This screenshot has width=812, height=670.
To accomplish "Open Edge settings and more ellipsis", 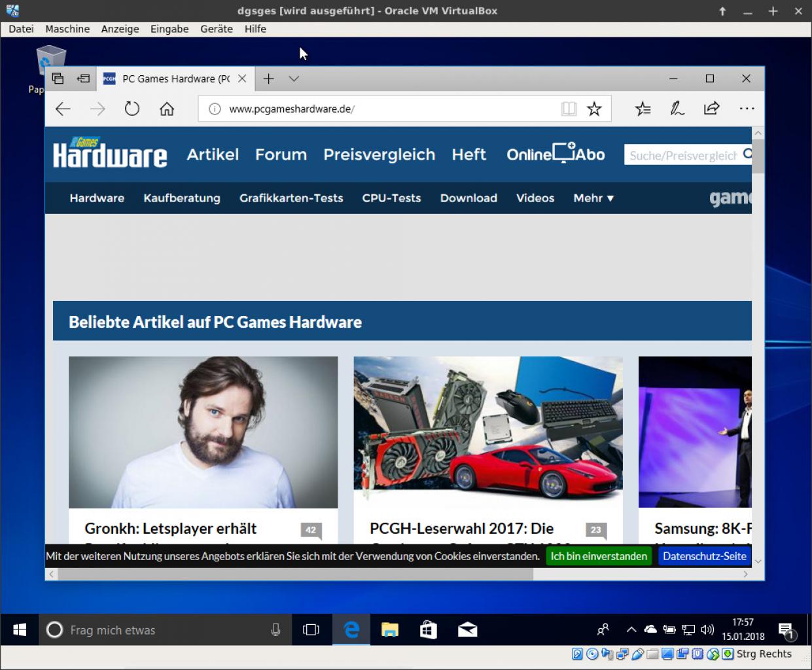I will (x=747, y=109).
